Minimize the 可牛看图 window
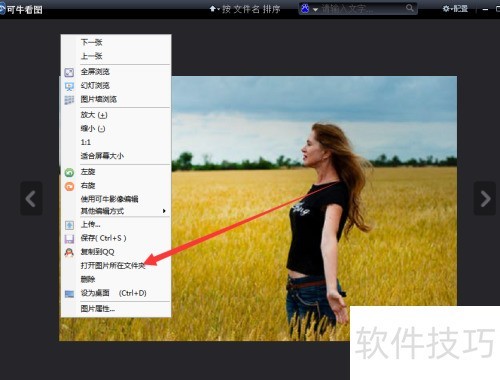This screenshot has height=380, width=500. pos(485,10)
